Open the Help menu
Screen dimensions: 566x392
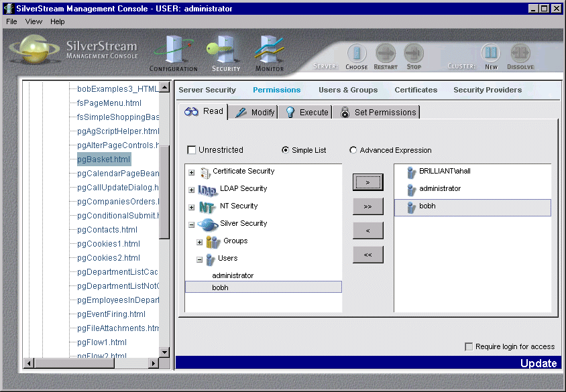[58, 21]
